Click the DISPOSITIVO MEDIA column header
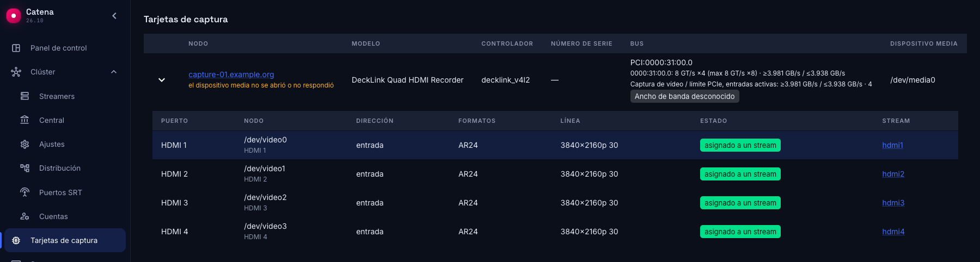Screen dimensions: 980x262 point(923,43)
